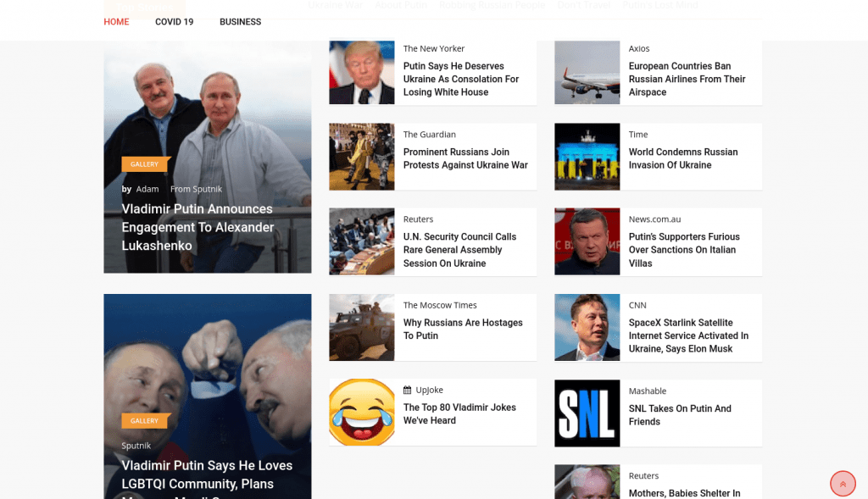868x499 pixels.
Task: Read 'SNL Takes On Putin And Friends'
Action: tap(680, 415)
